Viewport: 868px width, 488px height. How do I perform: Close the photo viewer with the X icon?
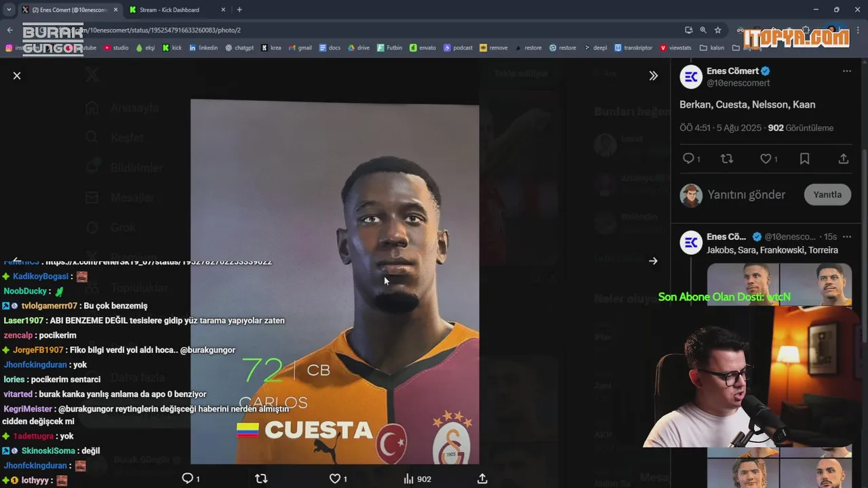click(17, 75)
